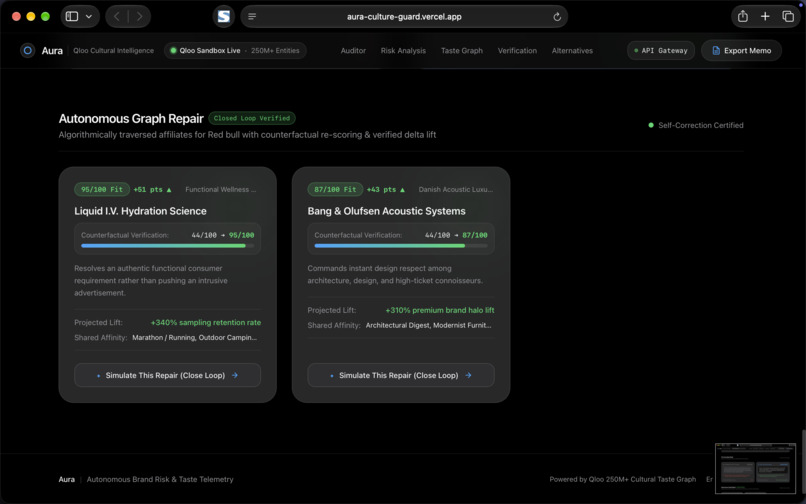
Task: Click the Bang & Olufsen counterfactual progress bar
Action: [x=401, y=246]
